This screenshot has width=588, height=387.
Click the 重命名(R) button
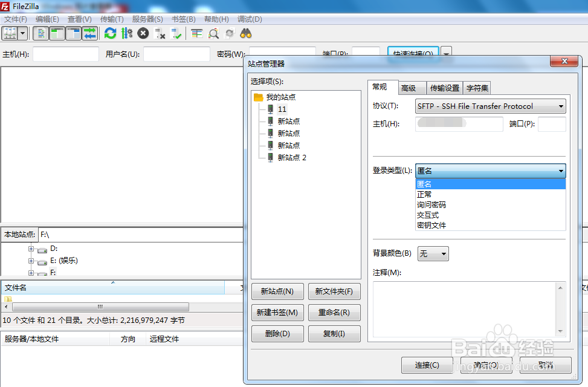(334, 312)
